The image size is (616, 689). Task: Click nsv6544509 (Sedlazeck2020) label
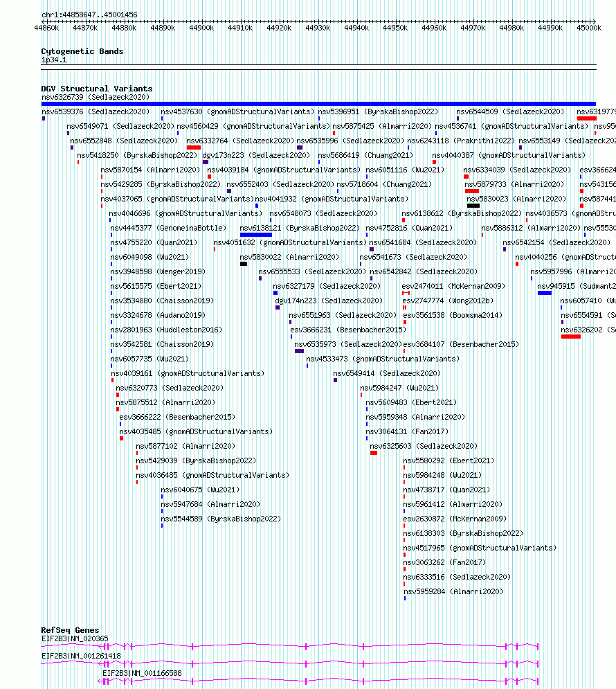click(510, 111)
